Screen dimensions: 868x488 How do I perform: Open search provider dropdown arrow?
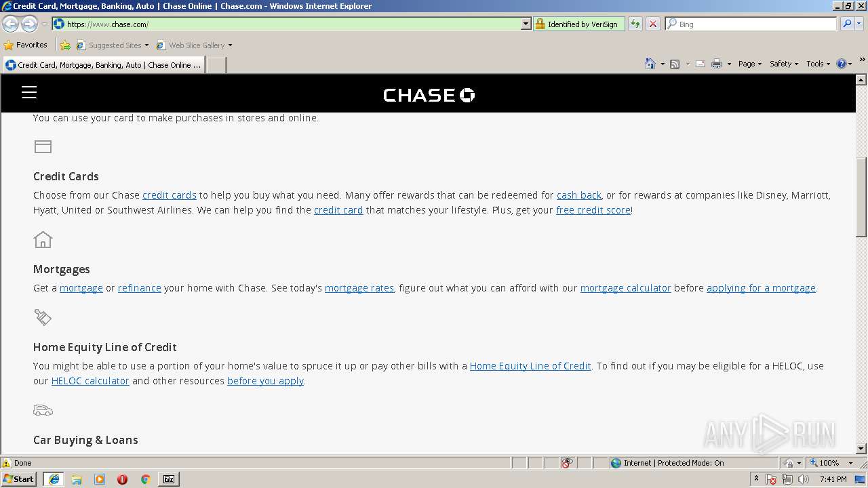[x=859, y=24]
